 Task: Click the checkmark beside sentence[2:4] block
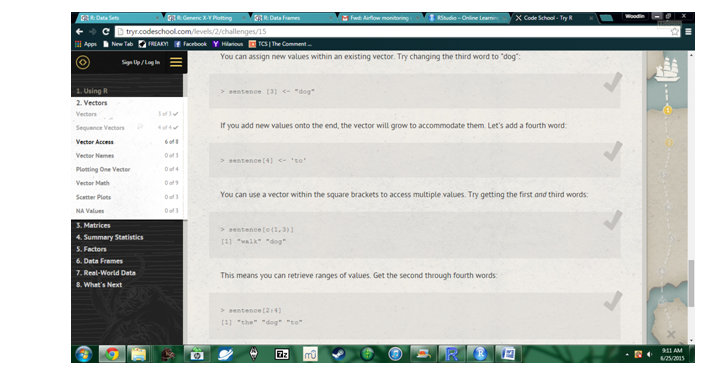click(612, 301)
